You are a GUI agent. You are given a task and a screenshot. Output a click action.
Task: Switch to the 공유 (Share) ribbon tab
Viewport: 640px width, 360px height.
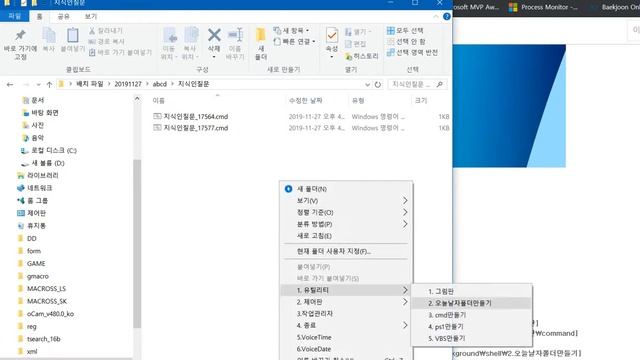pyautogui.click(x=63, y=16)
